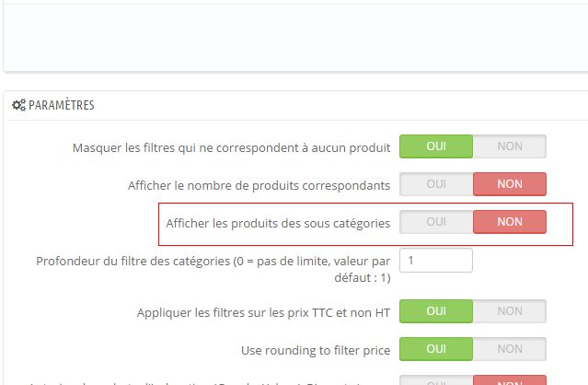Click the Appliquer les filtres sur les prix label
Image resolution: width=588 pixels, height=385 pixels.
click(x=263, y=312)
